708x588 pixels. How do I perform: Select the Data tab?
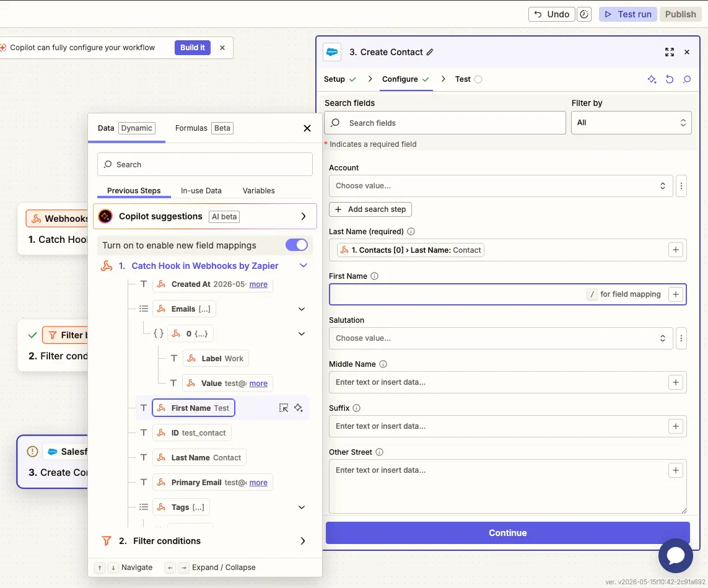[x=126, y=128]
